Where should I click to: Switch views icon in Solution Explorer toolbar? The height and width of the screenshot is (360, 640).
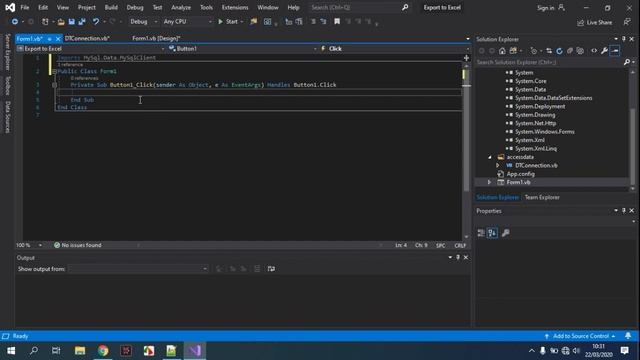click(x=513, y=51)
